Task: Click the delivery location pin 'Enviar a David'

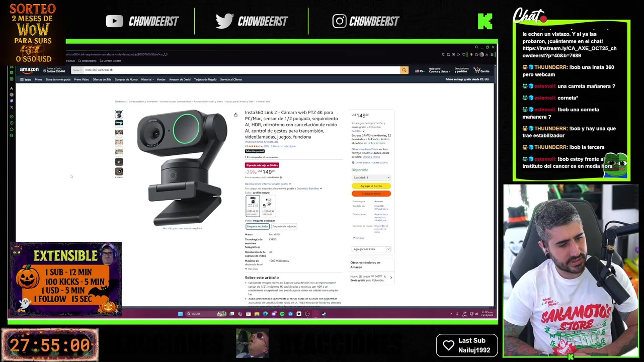Action: (x=54, y=70)
